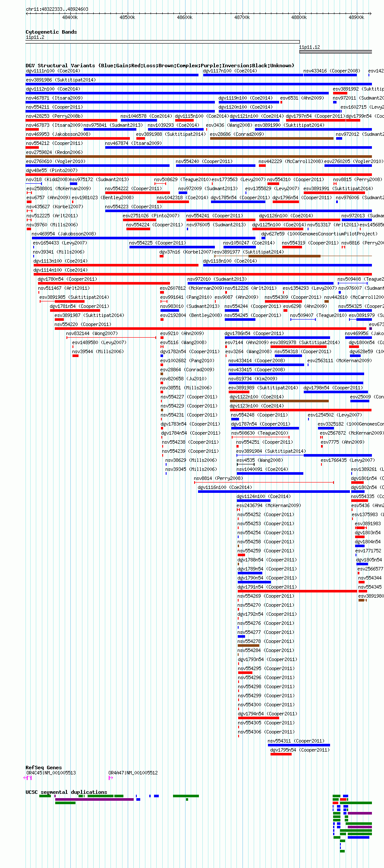Select nsv509407 (Teague2010) variant

(303, 320)
